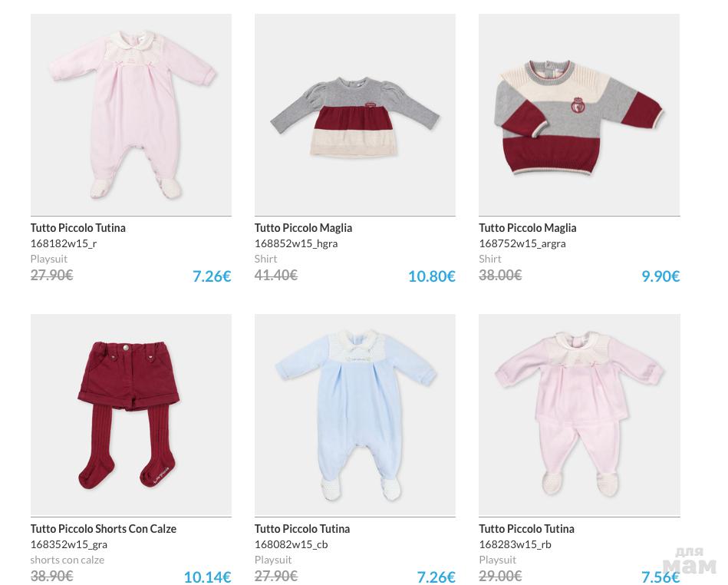This screenshot has height=585, width=728.
Task: Click the 'shorts con calze' category label
Action: 67,560
